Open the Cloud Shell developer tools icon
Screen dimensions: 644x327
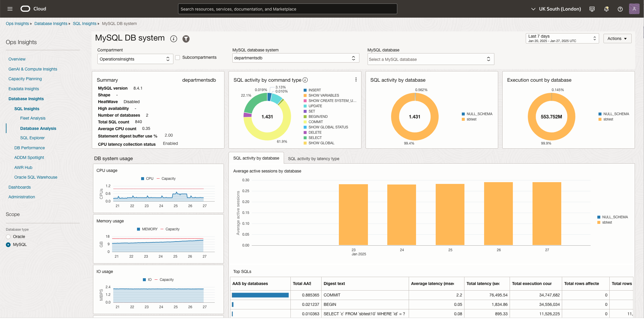tap(592, 9)
